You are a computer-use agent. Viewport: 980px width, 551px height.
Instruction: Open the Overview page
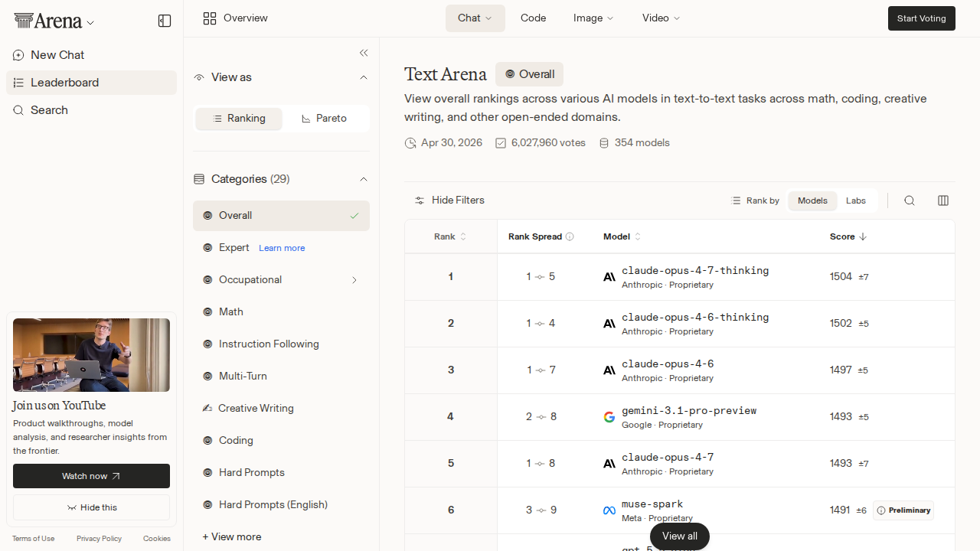coord(235,18)
